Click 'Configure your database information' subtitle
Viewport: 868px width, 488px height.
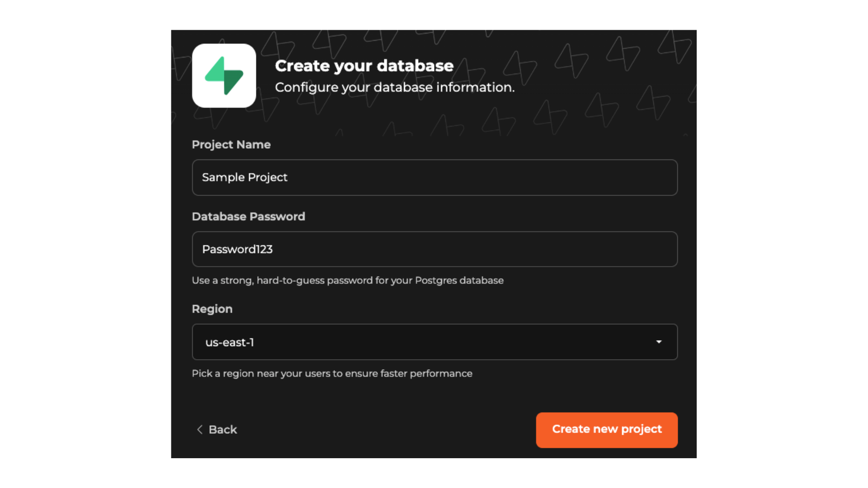point(395,87)
